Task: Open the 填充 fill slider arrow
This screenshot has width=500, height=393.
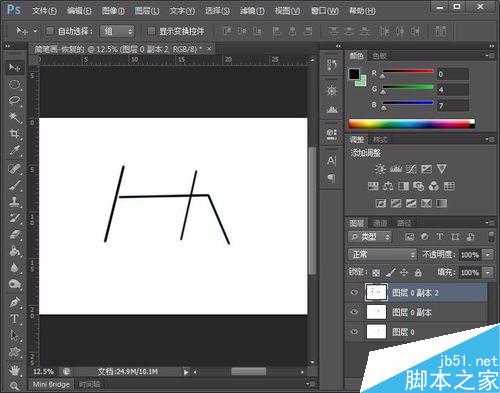Action: pos(488,273)
